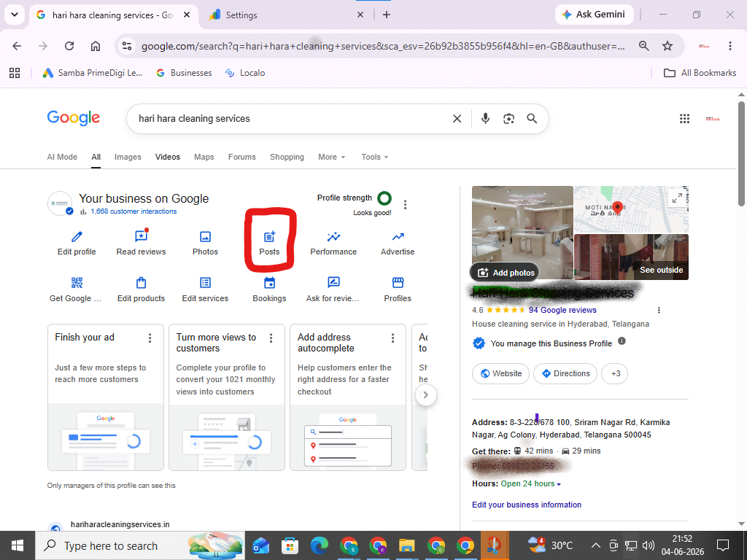Screen dimensions: 747x560
Task: Switch to AI Mode tab
Action: (62, 157)
